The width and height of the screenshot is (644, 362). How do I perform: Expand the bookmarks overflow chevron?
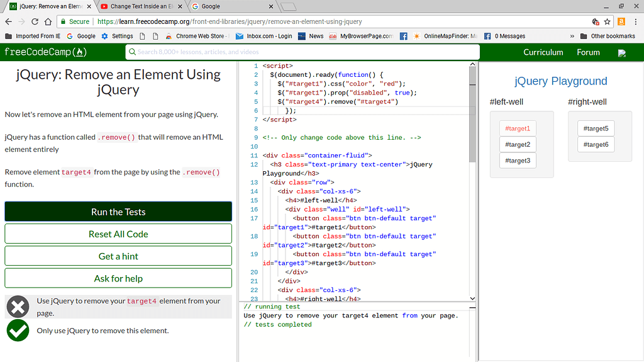(x=572, y=36)
